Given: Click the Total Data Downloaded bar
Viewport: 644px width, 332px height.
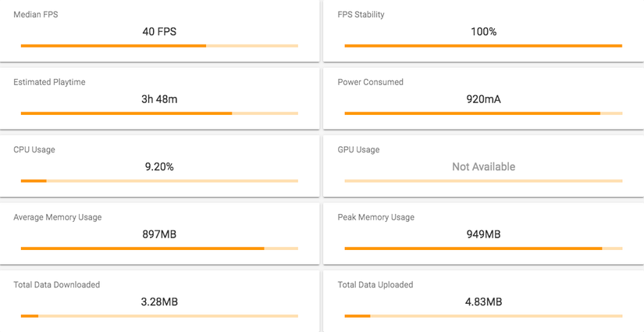Looking at the screenshot, I should 159,316.
